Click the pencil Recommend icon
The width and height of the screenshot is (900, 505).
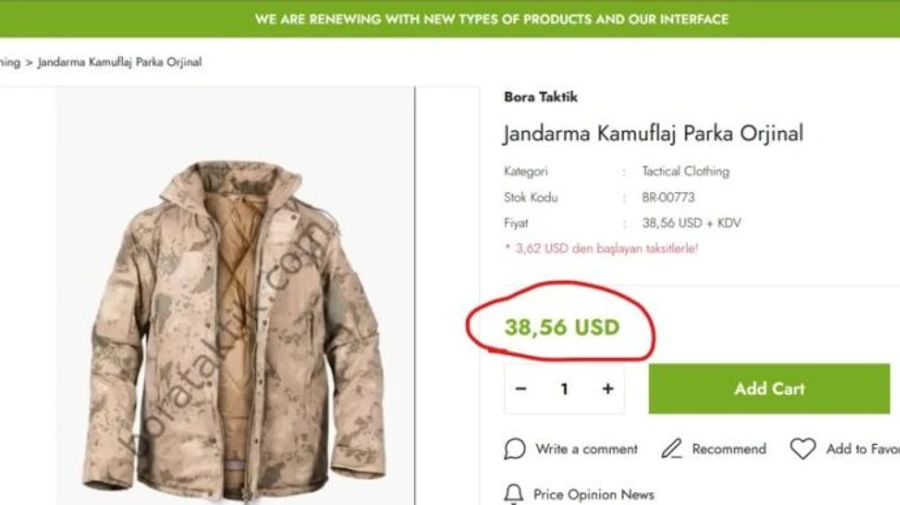(x=672, y=449)
